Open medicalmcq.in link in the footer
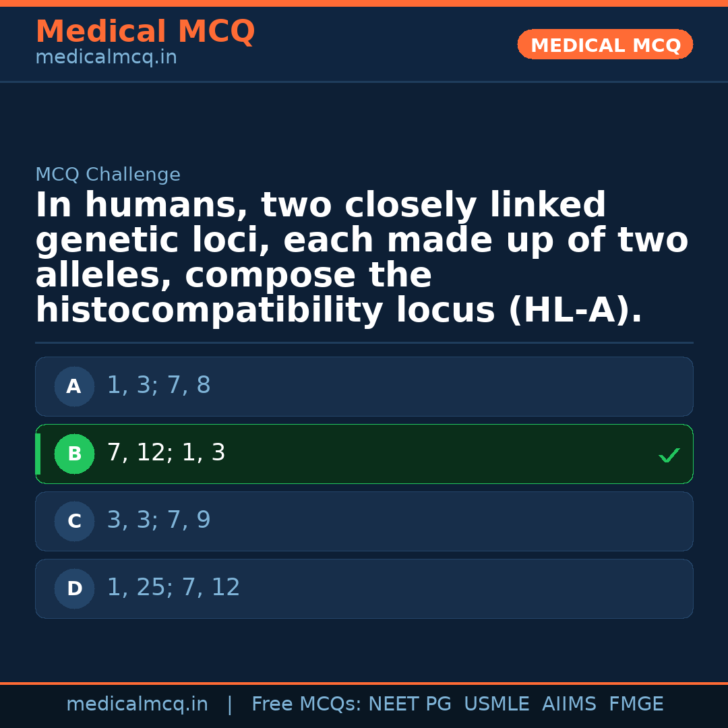The height and width of the screenshot is (728, 728). (x=137, y=704)
